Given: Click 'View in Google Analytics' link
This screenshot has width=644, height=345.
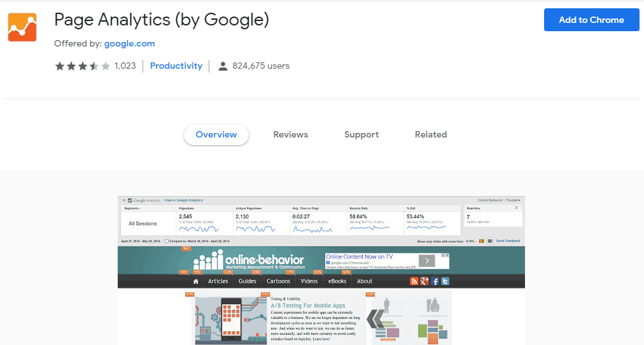Looking at the screenshot, I should (x=183, y=201).
